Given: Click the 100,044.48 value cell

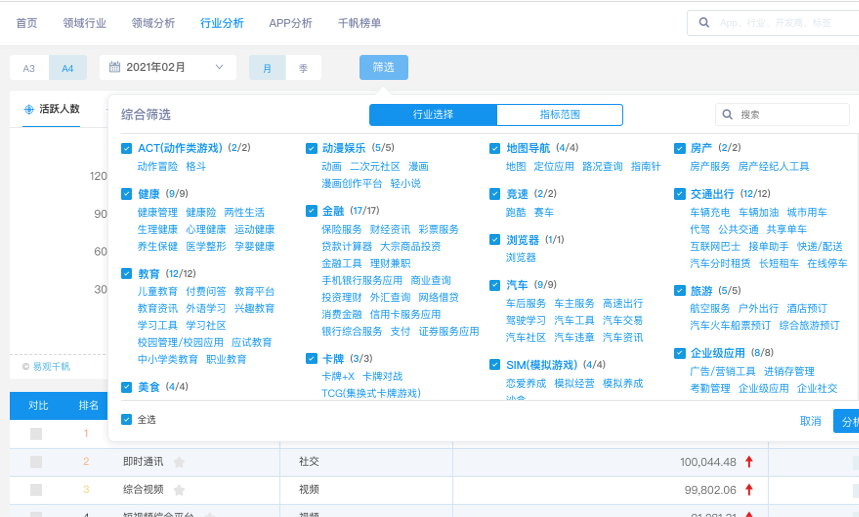Looking at the screenshot, I should tap(708, 462).
